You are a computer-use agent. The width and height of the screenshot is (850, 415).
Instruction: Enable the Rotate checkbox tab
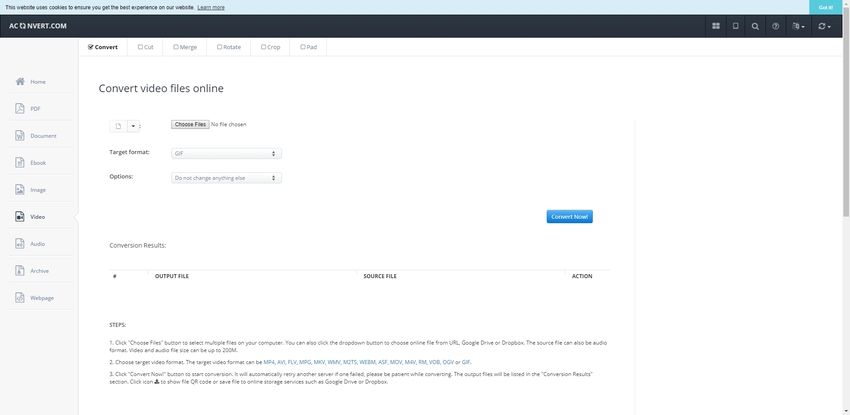click(x=229, y=46)
